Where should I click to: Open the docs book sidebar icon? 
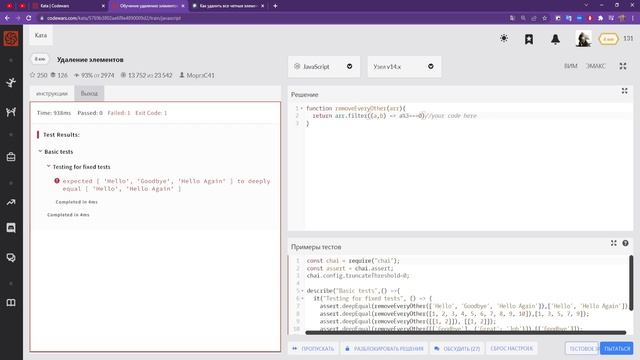11,302
